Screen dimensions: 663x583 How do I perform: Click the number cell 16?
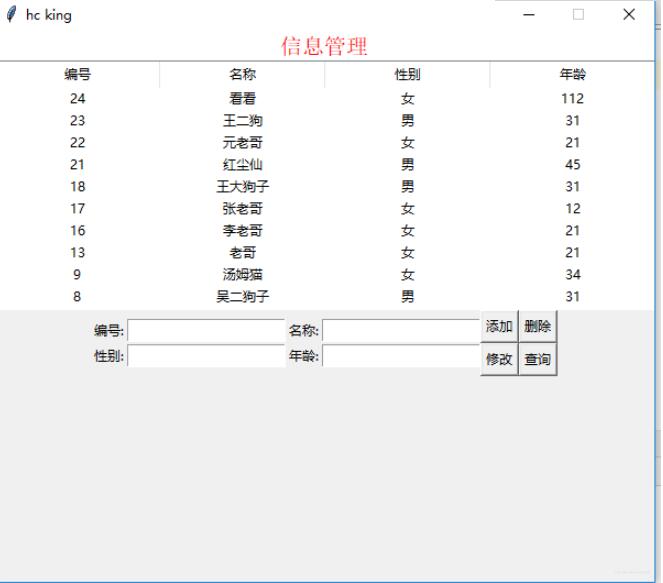pyautogui.click(x=78, y=230)
